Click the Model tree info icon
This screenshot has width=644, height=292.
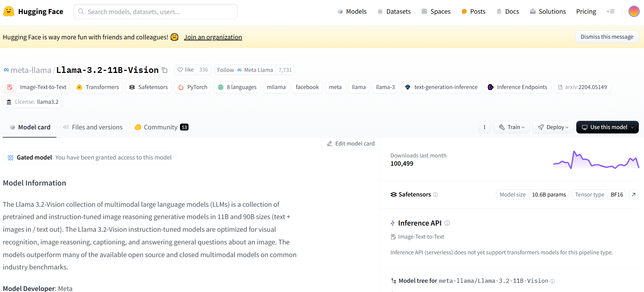(x=553, y=281)
